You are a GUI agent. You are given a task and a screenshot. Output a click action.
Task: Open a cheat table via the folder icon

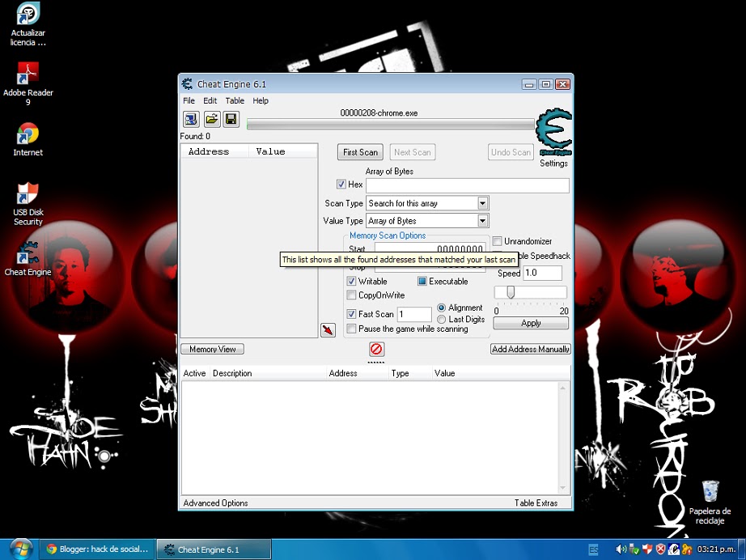pos(211,119)
